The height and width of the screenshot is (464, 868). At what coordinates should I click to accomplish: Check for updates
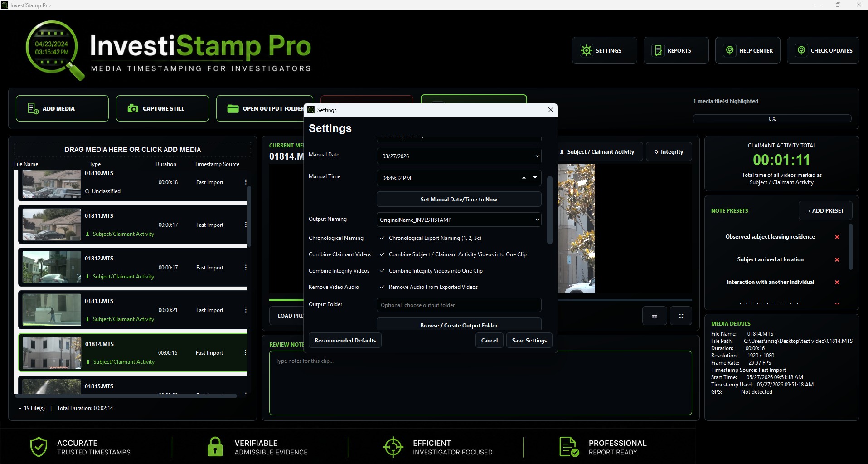pos(823,50)
